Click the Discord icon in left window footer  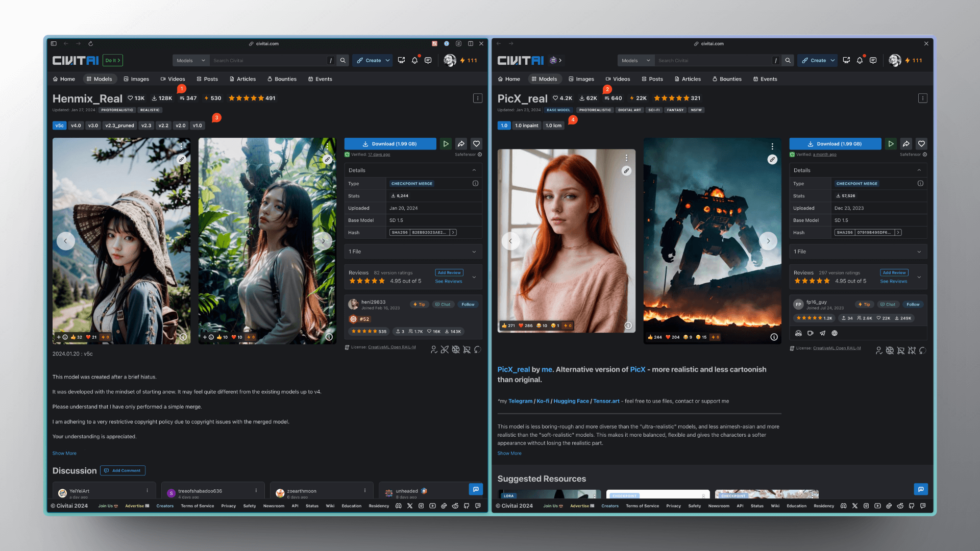point(399,506)
